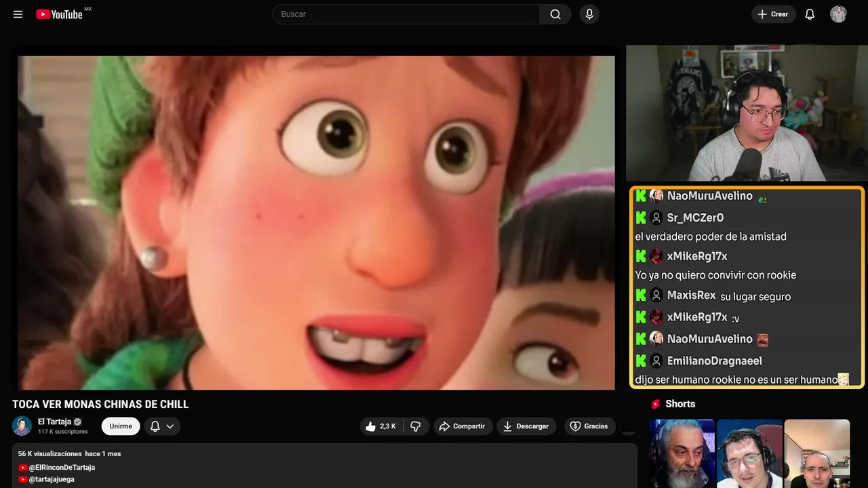
Task: Click the chat username MaxisRex
Action: (691, 296)
